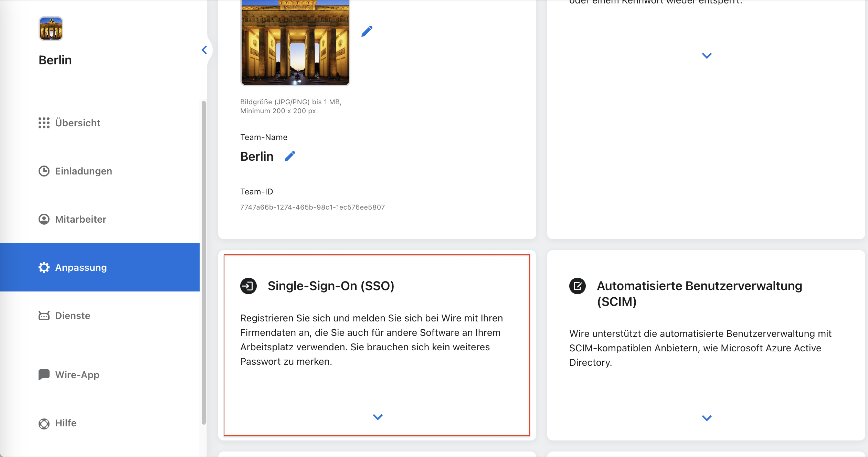Select the Anpassung menu entry

[100, 267]
